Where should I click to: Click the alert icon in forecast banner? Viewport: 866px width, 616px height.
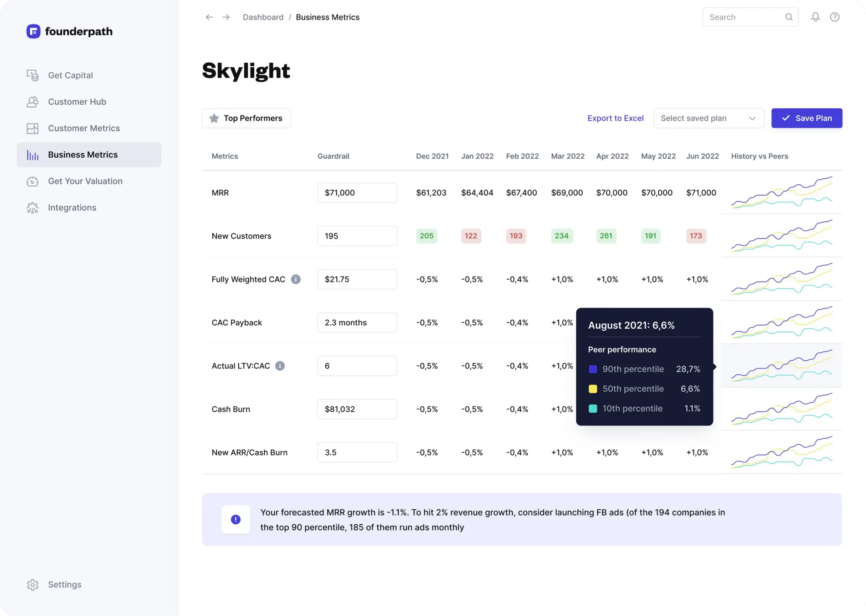235,520
